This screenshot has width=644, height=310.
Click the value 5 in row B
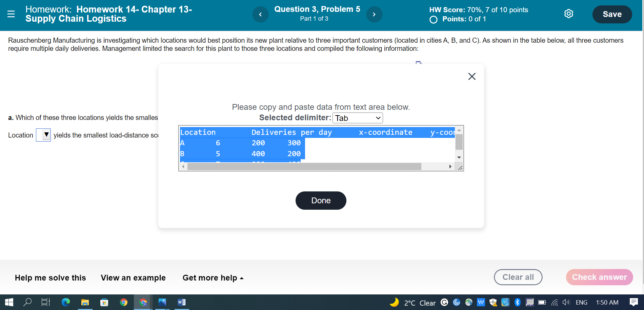[218, 154]
